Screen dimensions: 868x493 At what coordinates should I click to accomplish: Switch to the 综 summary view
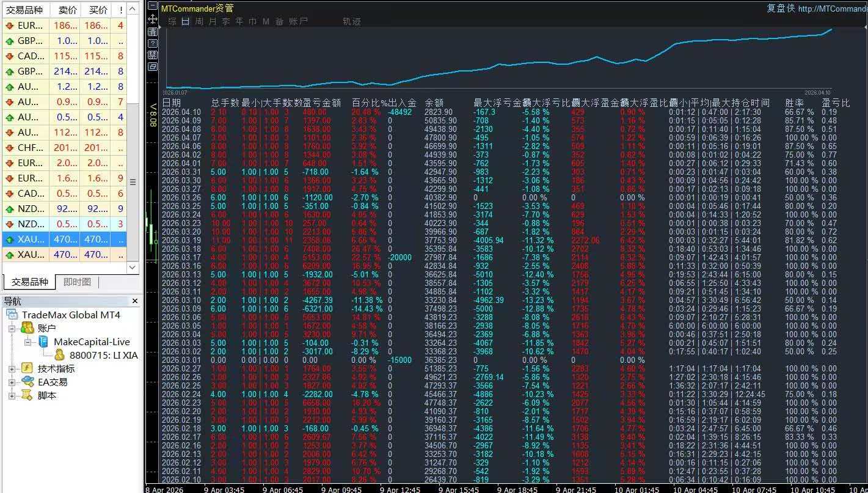tap(172, 21)
